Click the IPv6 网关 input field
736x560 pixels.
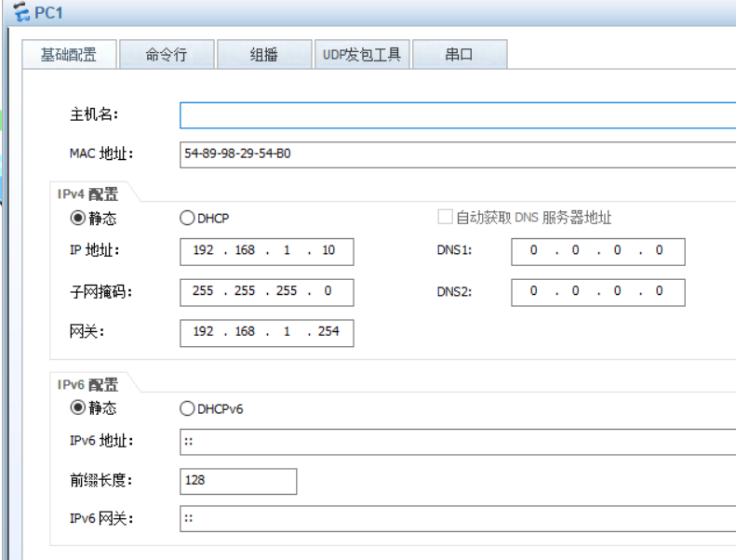click(458, 519)
